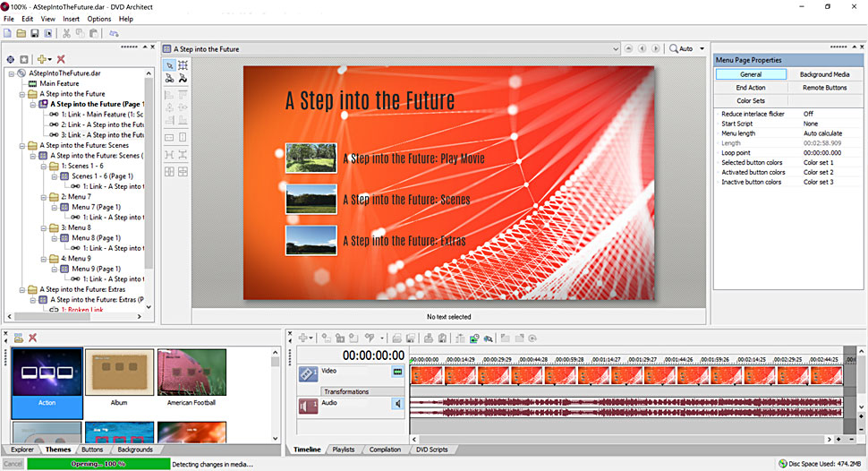
Task: Click the Video track header icon
Action: [x=308, y=373]
